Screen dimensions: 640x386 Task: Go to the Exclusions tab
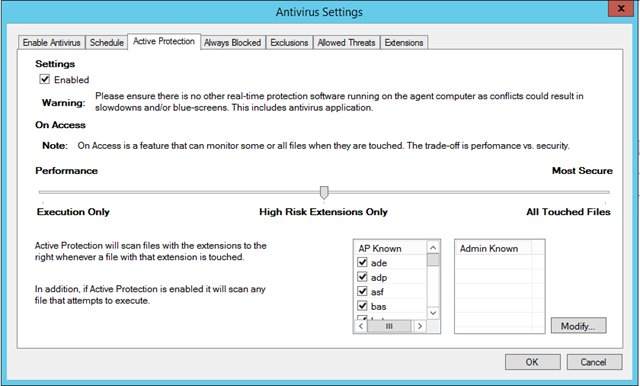point(289,42)
